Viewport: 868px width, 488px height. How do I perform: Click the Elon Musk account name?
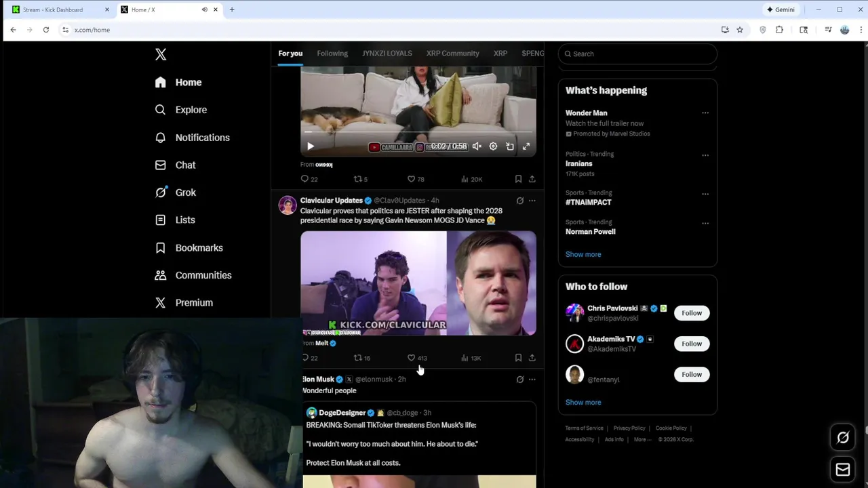pos(318,380)
